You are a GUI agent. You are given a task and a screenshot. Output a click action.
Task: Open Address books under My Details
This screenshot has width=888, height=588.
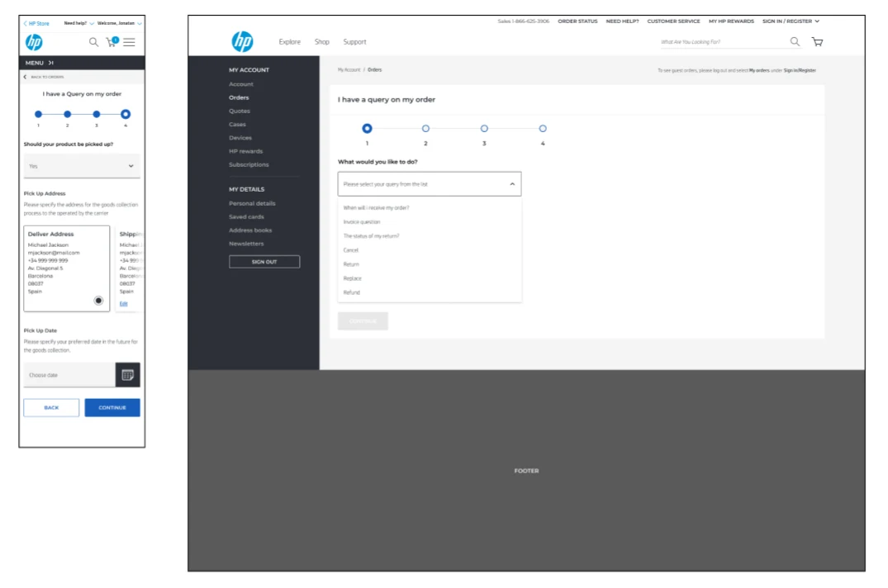pos(250,230)
